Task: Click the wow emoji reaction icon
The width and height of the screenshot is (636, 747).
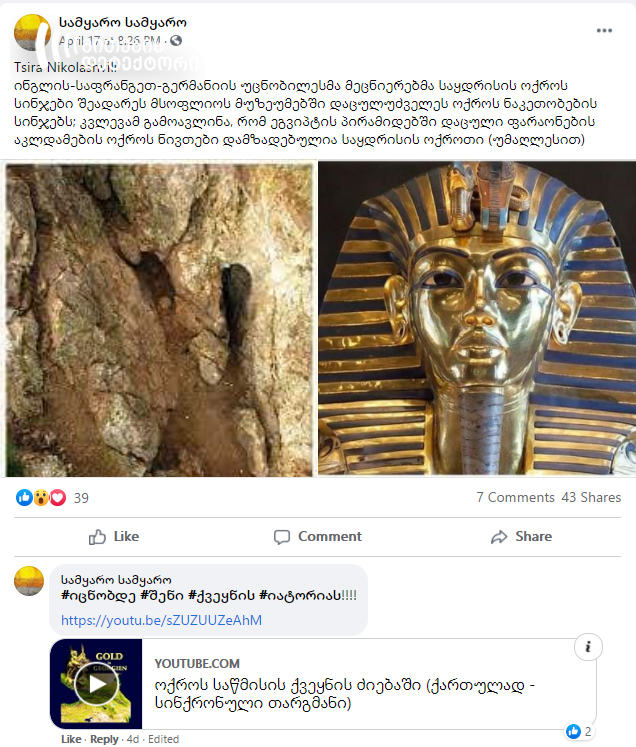Action: pyautogui.click(x=41, y=497)
